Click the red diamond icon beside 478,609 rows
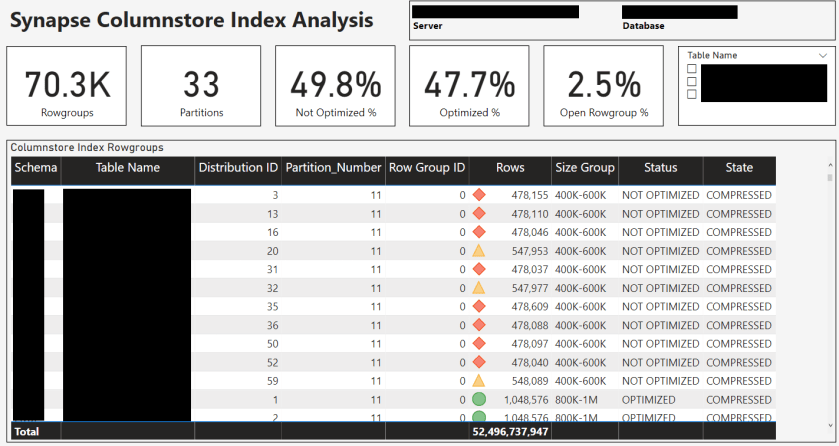The width and height of the screenshot is (839, 446). [x=478, y=307]
